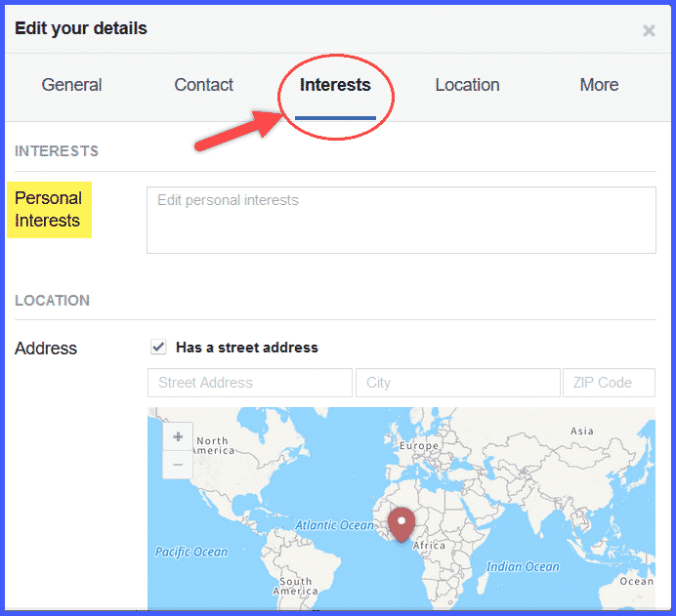This screenshot has width=676, height=616.
Task: Click North America on the map
Action: tap(212, 445)
